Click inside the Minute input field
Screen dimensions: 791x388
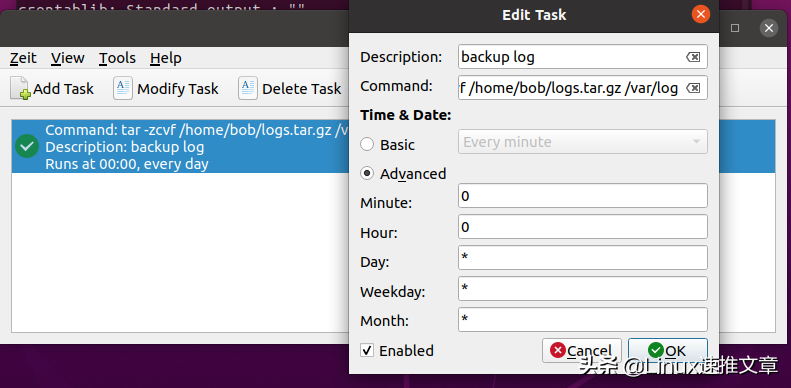(x=583, y=196)
